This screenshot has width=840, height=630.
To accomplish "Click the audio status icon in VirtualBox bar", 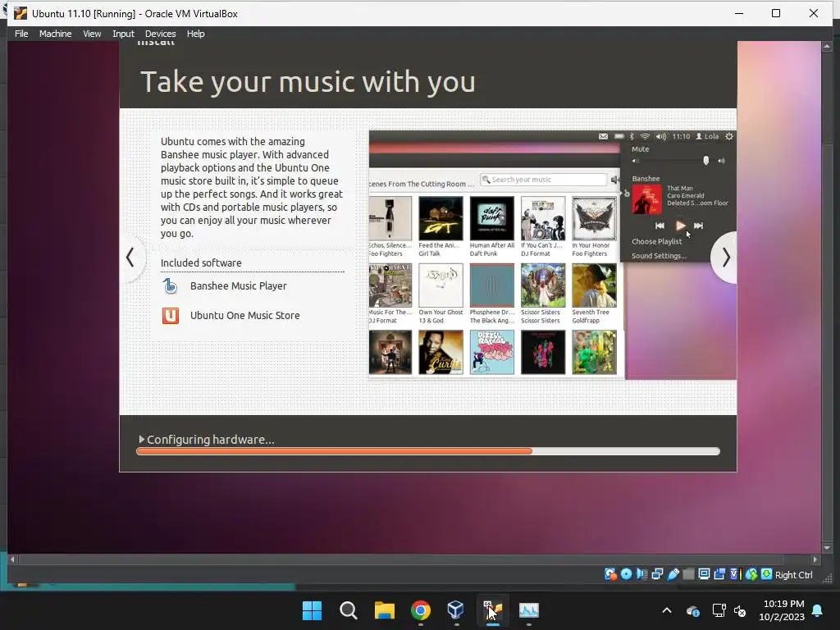I will [641, 574].
